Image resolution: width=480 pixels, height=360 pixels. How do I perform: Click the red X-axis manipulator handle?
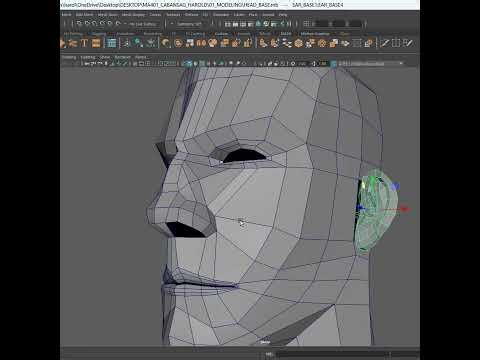point(405,209)
